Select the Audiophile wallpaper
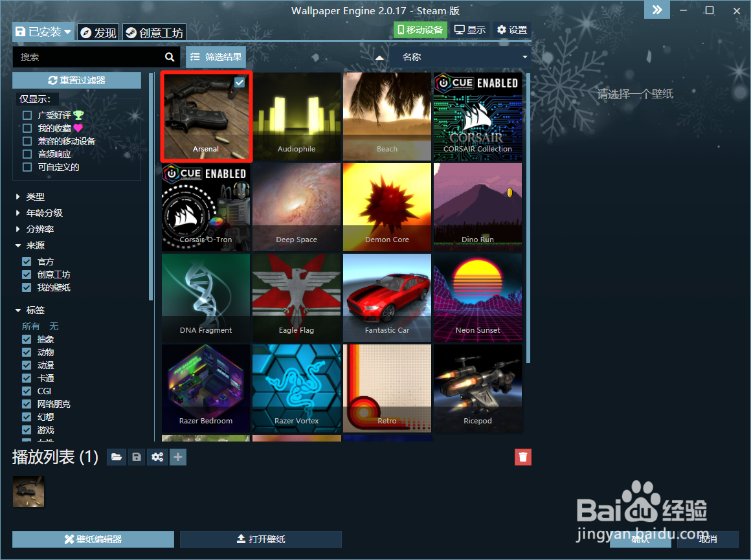 297,117
